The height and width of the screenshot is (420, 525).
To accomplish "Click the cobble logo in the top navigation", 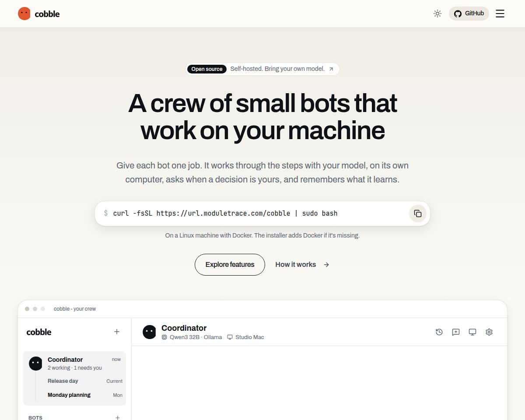I will [x=38, y=14].
